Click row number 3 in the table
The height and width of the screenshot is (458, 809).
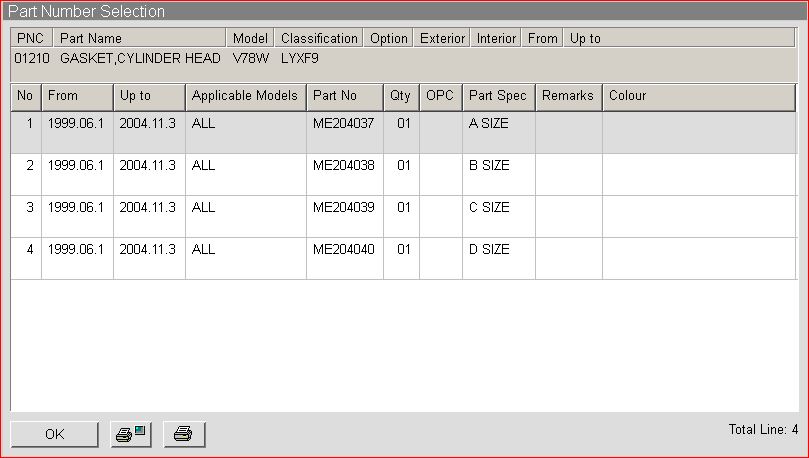(x=27, y=208)
